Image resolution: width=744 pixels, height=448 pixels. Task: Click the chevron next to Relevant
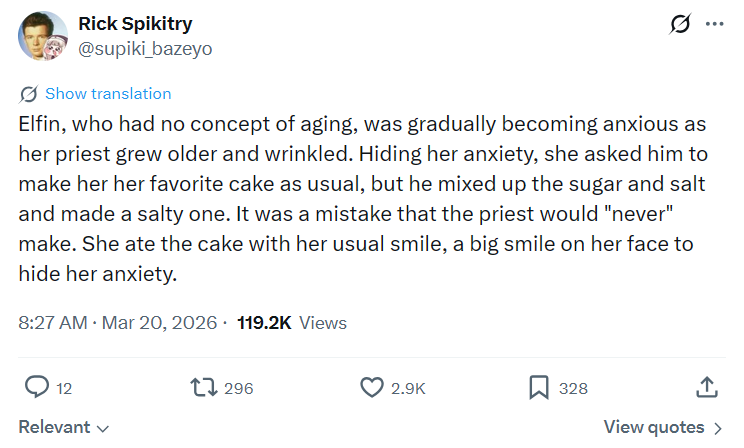coord(103,429)
